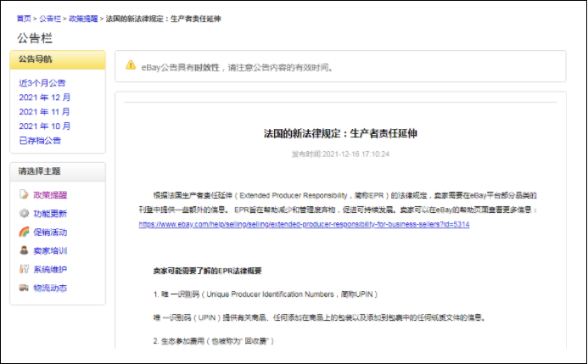588x364 pixels.
Task: Select 促销活动 topic in sidebar
Action: (x=50, y=232)
